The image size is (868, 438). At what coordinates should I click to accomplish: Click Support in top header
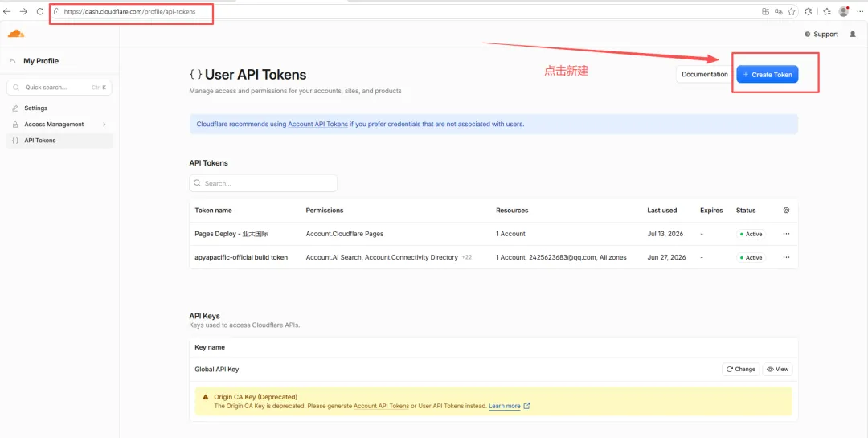pyautogui.click(x=821, y=35)
